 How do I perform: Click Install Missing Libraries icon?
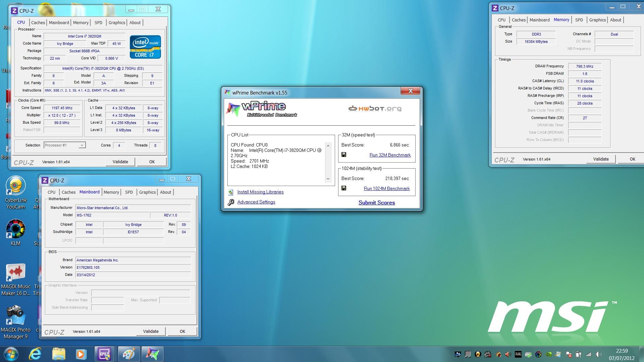pos(230,192)
